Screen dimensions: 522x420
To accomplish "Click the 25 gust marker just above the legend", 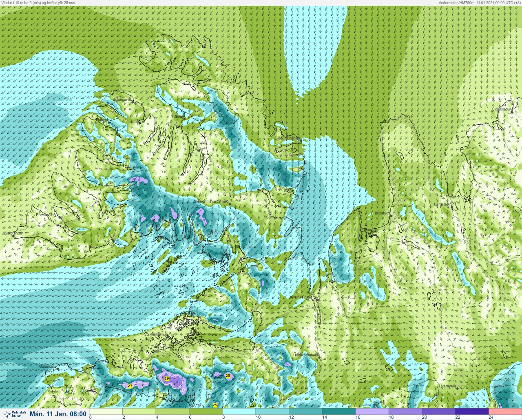I will click(215, 405).
